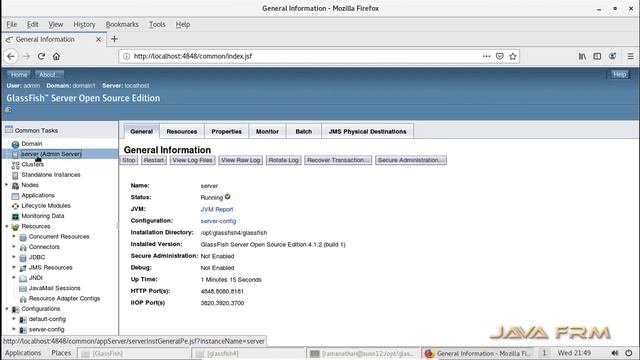Click the Nodes icon in the tree
This screenshot has height=360, width=640.
point(16,185)
